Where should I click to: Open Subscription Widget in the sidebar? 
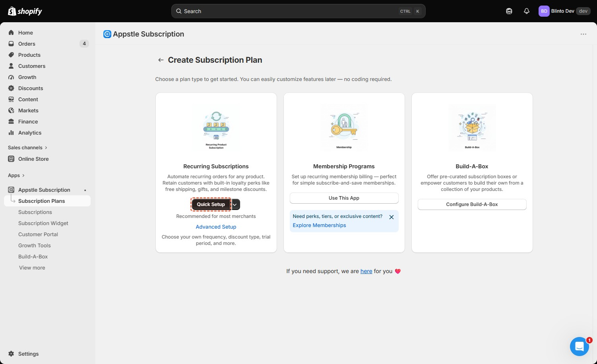coord(47,223)
